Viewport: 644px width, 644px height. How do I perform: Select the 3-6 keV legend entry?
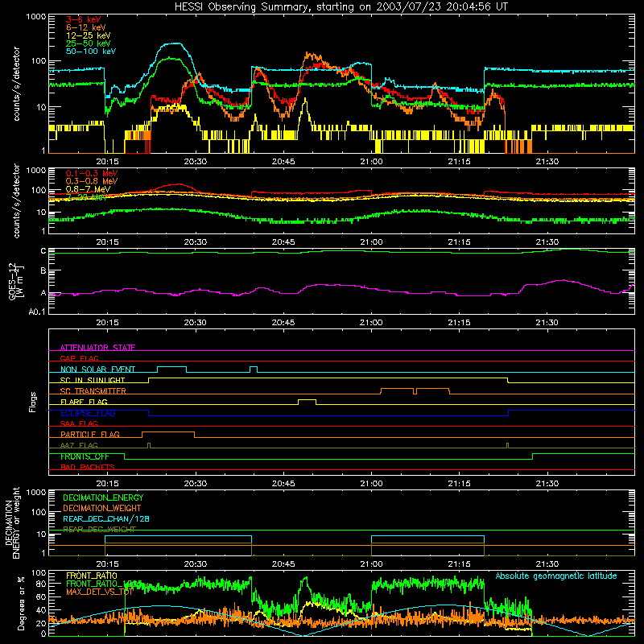[x=84, y=19]
